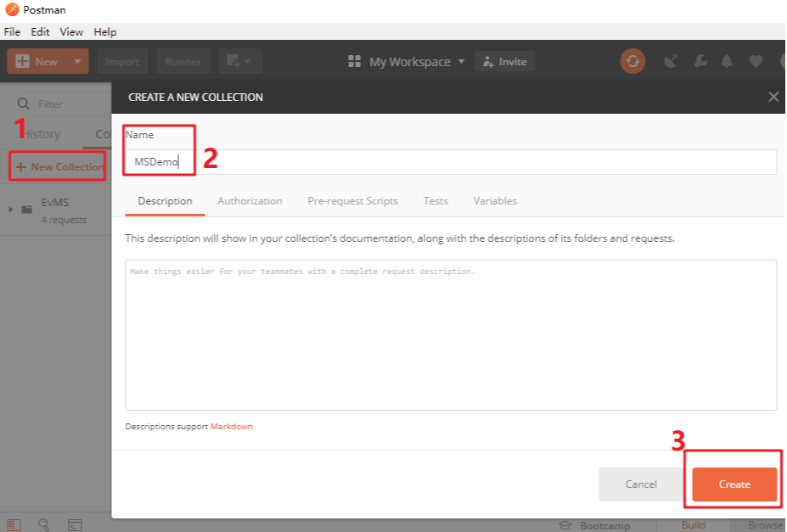The height and width of the screenshot is (532, 787).
Task: Close the Create a New Collection dialog
Action: 773,97
